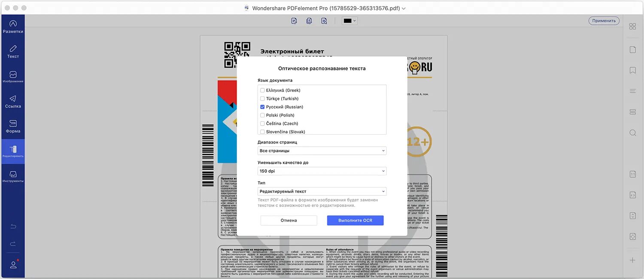Uncheck the Русский (Russian) language checkbox
The image size is (644, 279).
click(262, 107)
